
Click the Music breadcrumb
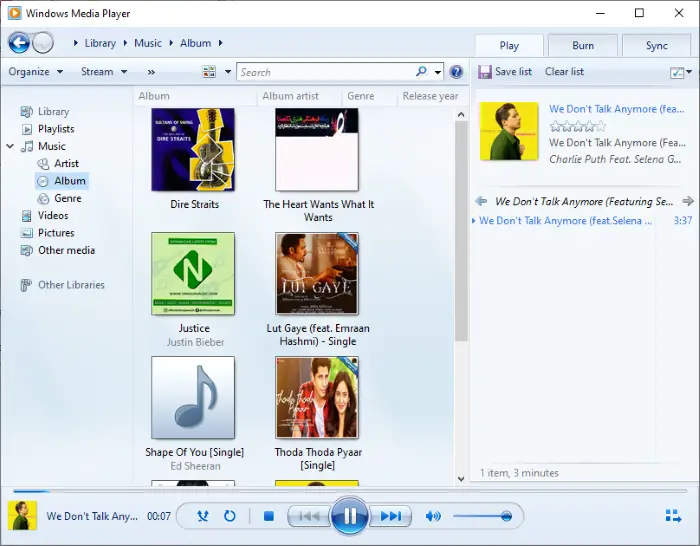(148, 43)
